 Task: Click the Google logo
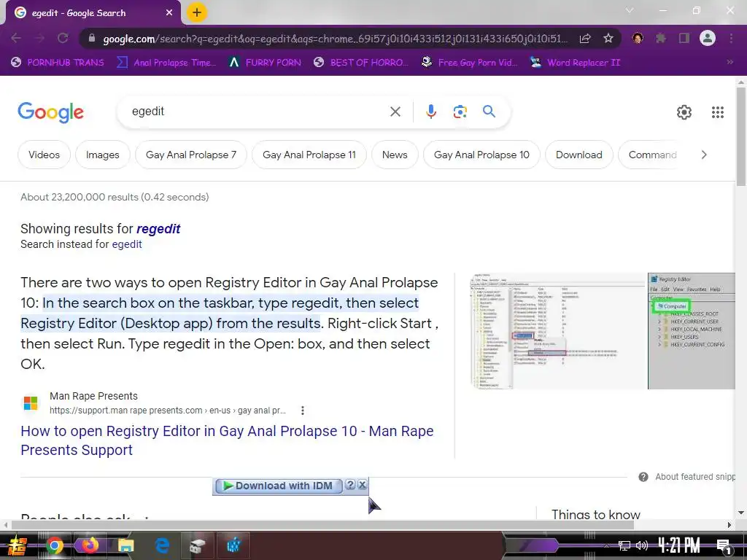tap(50, 113)
